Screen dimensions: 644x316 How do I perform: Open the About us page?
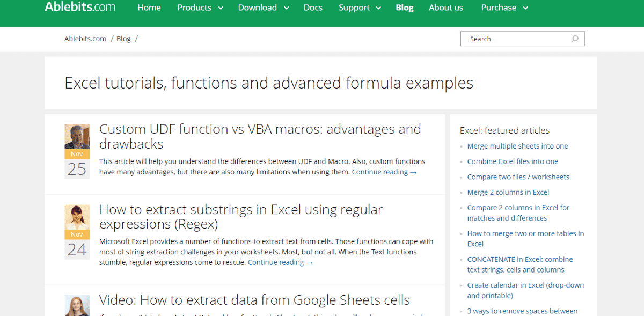pyautogui.click(x=446, y=8)
